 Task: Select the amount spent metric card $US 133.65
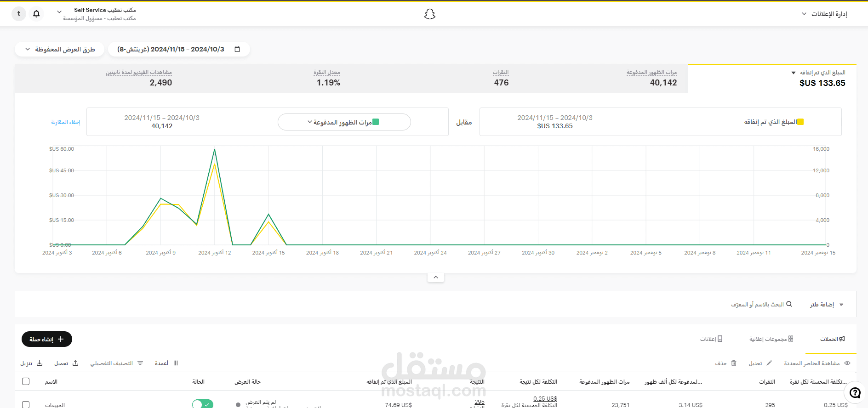pos(772,79)
